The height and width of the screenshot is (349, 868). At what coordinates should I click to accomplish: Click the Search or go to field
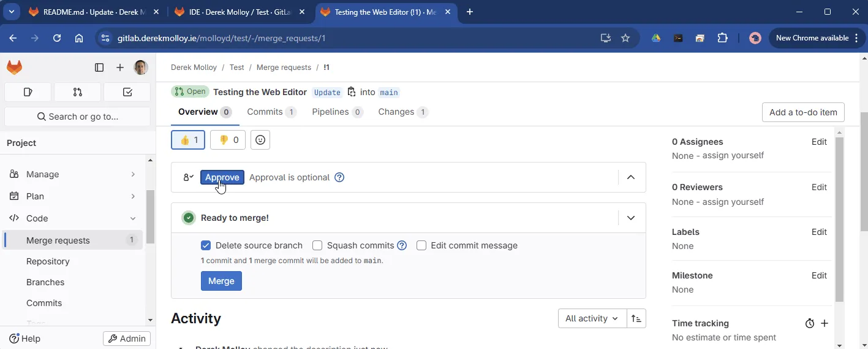point(77,117)
